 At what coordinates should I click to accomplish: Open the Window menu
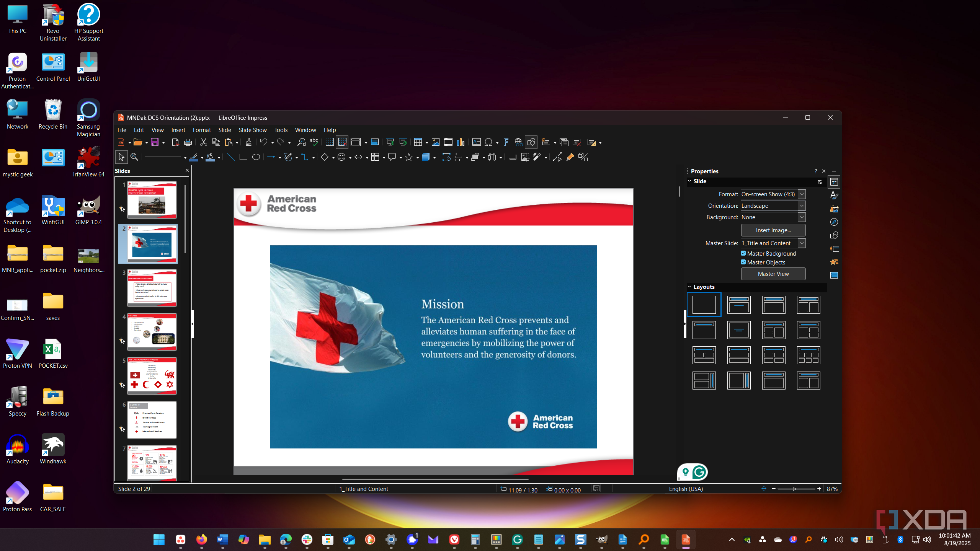(305, 130)
